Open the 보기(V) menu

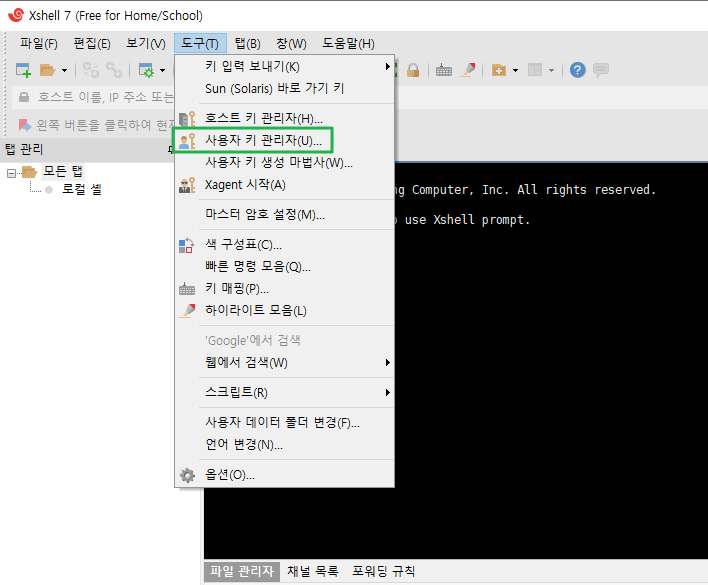tap(145, 43)
